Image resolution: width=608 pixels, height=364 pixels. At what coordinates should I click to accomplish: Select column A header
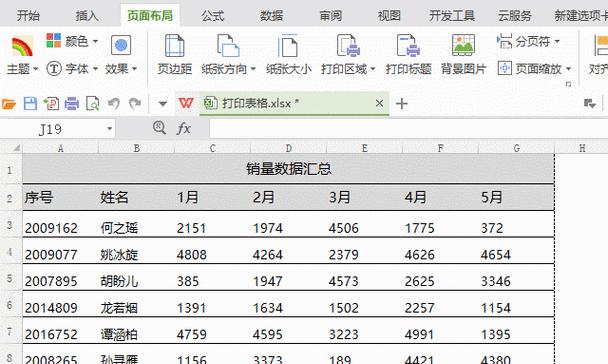pyautogui.click(x=60, y=148)
